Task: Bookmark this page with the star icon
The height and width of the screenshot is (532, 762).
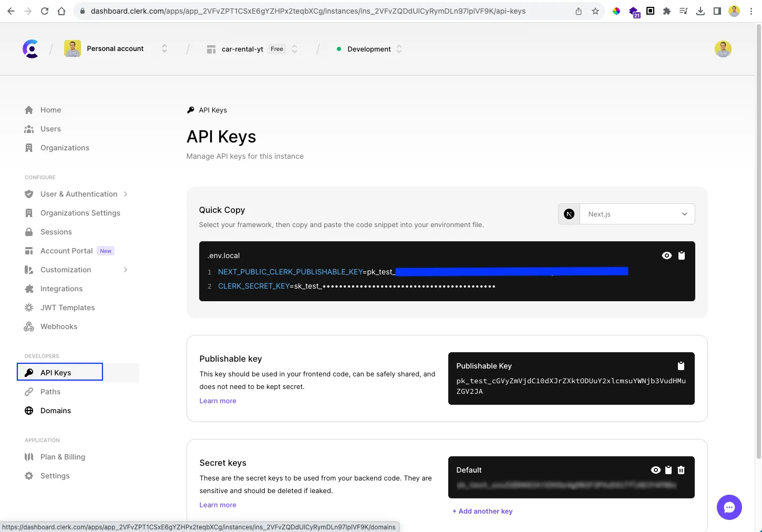Action: (595, 11)
